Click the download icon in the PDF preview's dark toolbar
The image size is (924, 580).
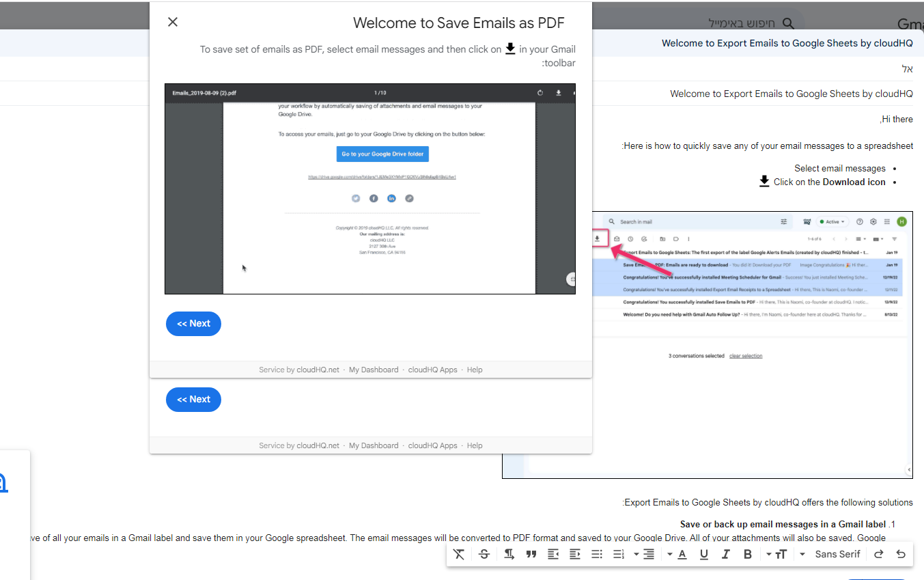[x=559, y=93]
